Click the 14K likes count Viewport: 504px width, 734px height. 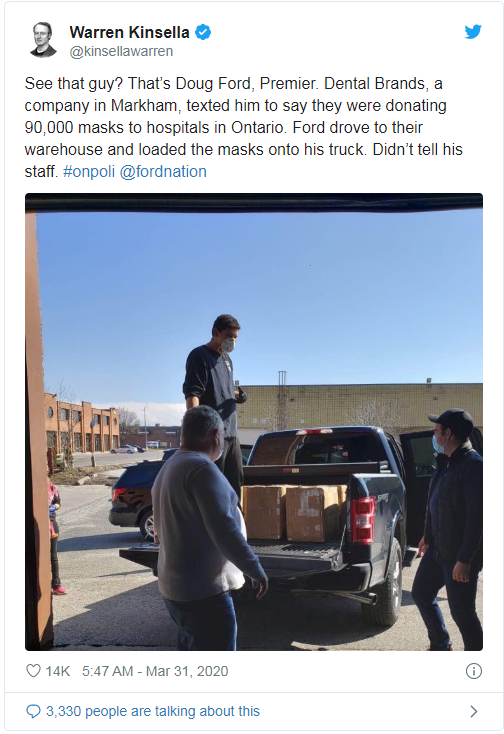pos(58,671)
